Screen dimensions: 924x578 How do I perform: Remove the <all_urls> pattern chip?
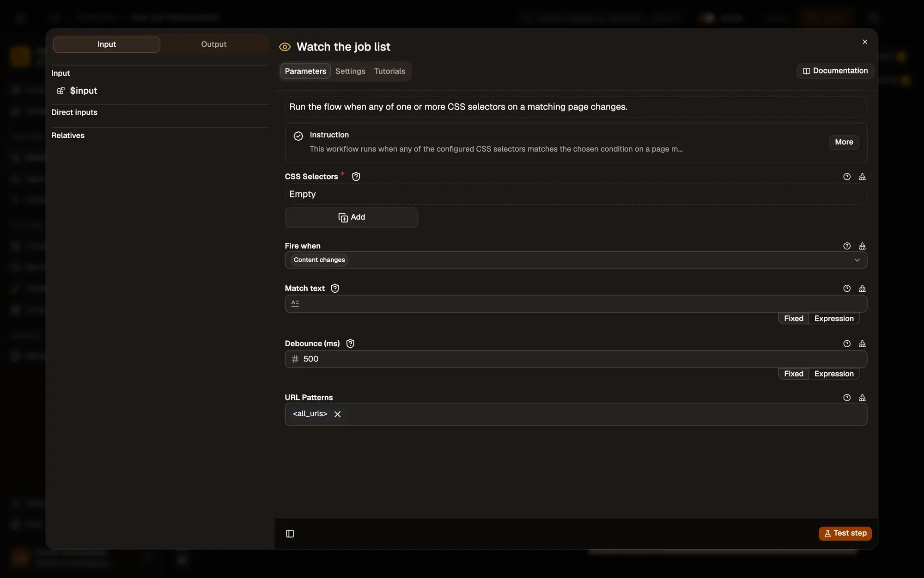pyautogui.click(x=337, y=414)
